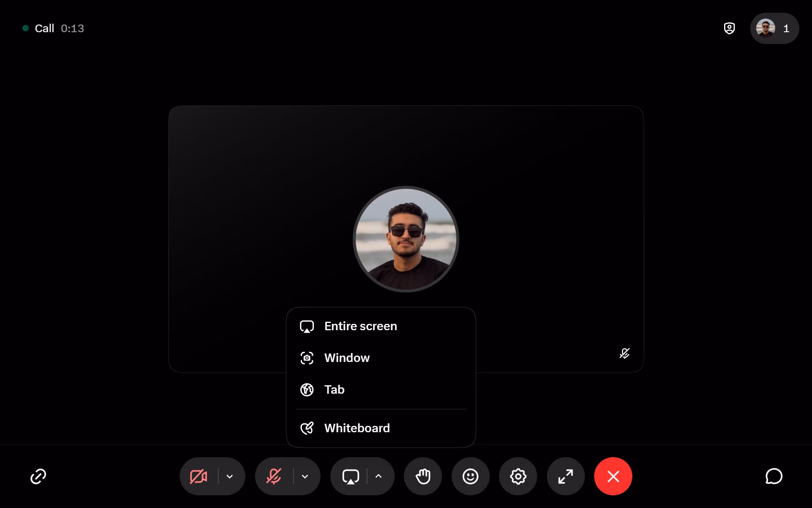This screenshot has height=508, width=812.
Task: Copy the call invite link icon
Action: coord(38,476)
